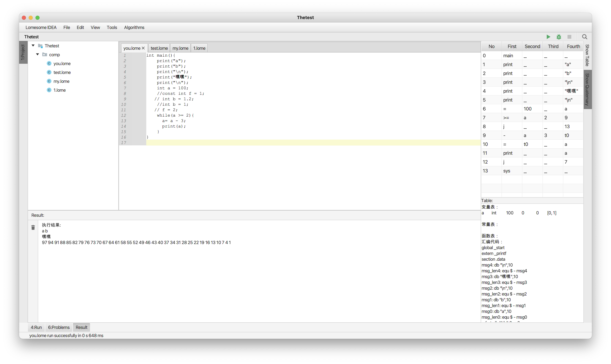Open search with the magnifier icon

pyautogui.click(x=585, y=37)
